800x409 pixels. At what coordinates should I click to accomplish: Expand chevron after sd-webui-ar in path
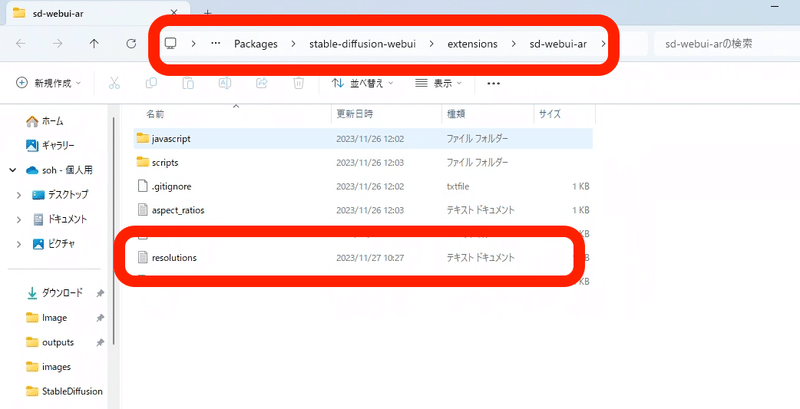pos(603,44)
